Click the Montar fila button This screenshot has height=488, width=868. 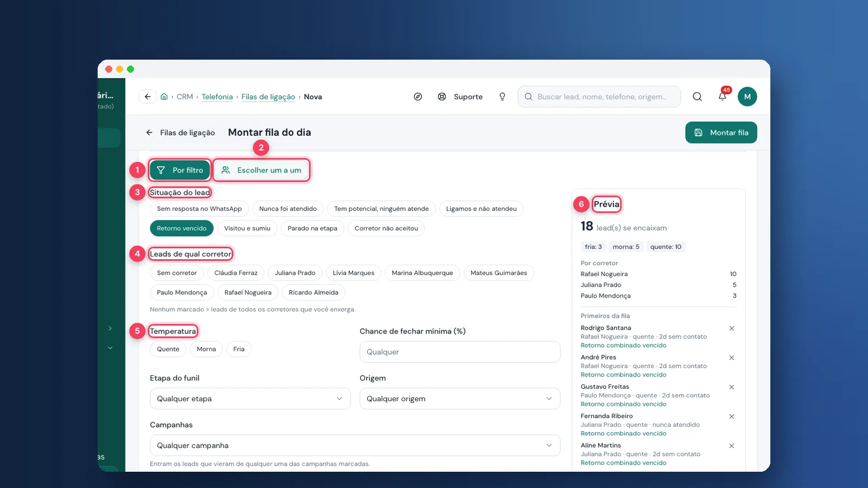click(x=721, y=132)
